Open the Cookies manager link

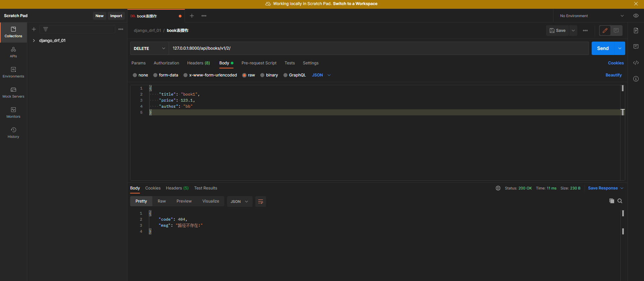click(x=616, y=63)
